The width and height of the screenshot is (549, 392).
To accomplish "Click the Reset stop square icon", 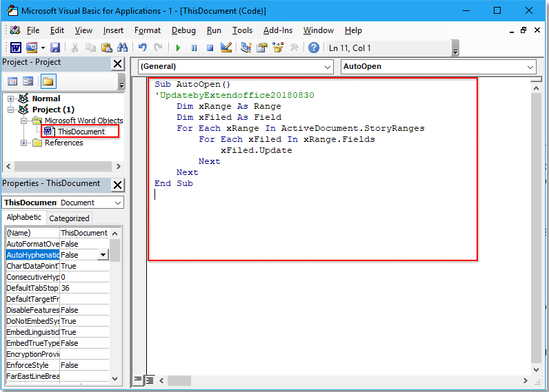I will point(210,48).
